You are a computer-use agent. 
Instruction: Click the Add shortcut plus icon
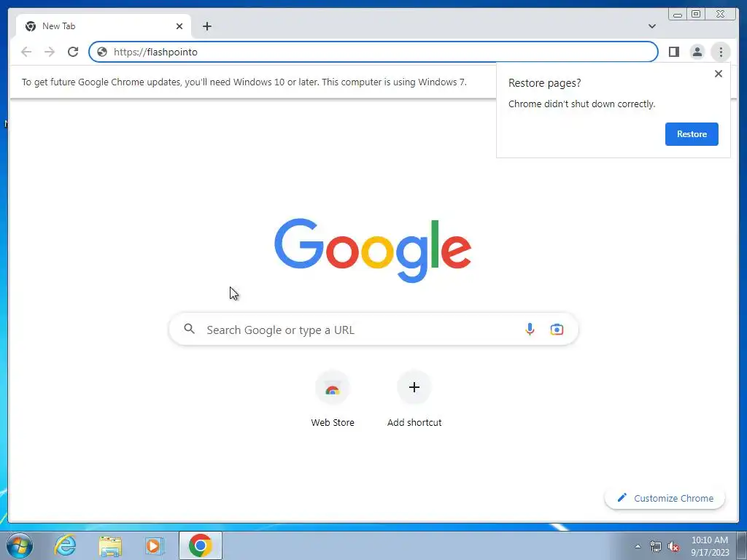(414, 388)
